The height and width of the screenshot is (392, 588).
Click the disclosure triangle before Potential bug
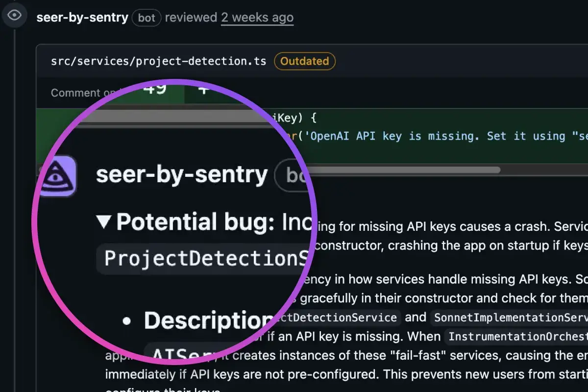click(x=104, y=221)
